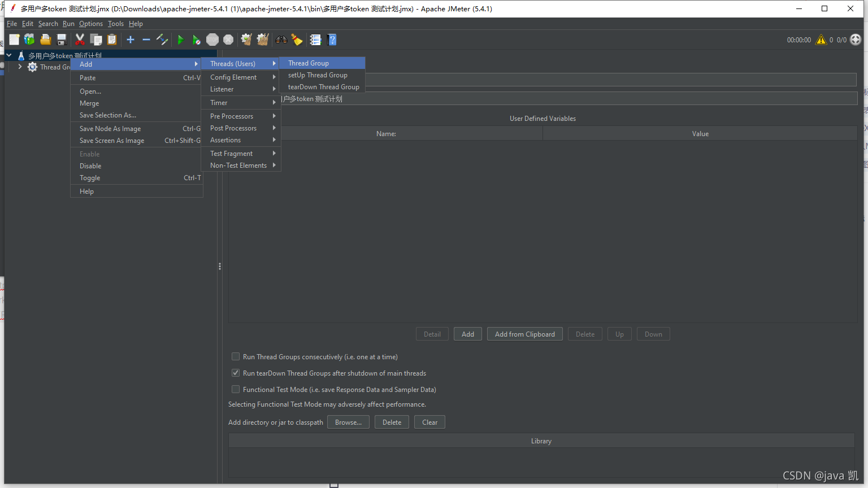This screenshot has width=868, height=488.
Task: Select Save Node As Image
Action: tap(136, 129)
